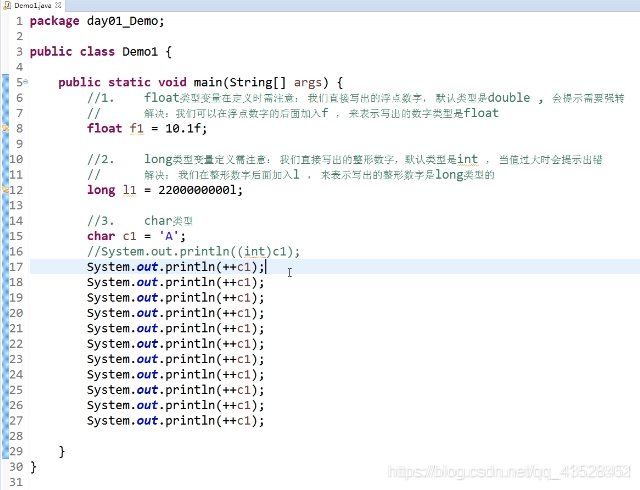The image size is (640, 490).
Task: Open the warning marker on line 12
Action: pos(5,189)
